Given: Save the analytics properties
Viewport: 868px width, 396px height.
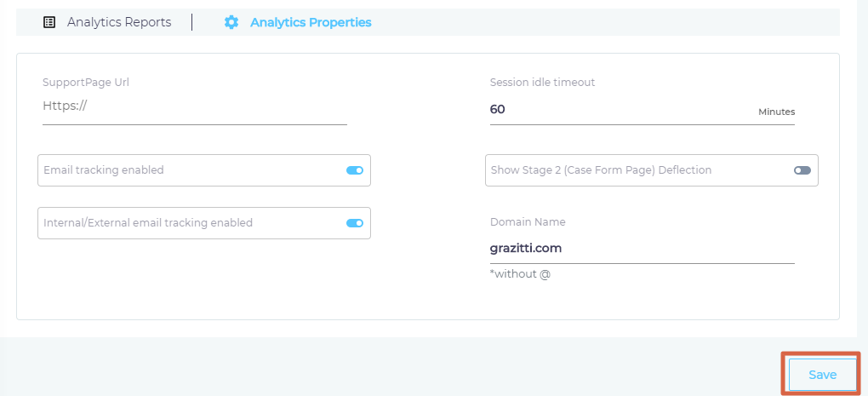Looking at the screenshot, I should click(822, 375).
